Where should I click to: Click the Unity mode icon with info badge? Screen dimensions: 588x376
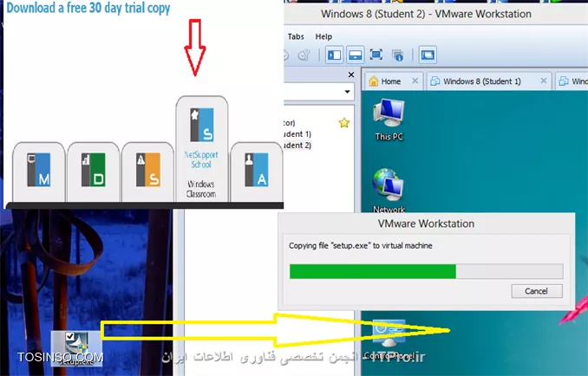coord(397,55)
